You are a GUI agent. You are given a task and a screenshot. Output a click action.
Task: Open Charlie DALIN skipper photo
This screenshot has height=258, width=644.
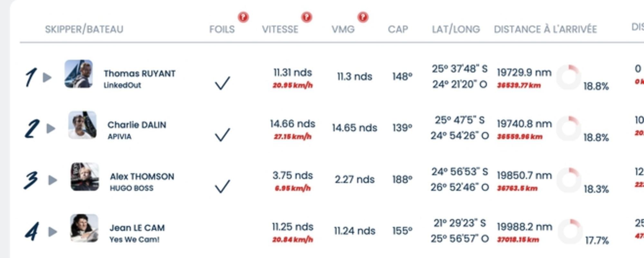click(x=82, y=125)
